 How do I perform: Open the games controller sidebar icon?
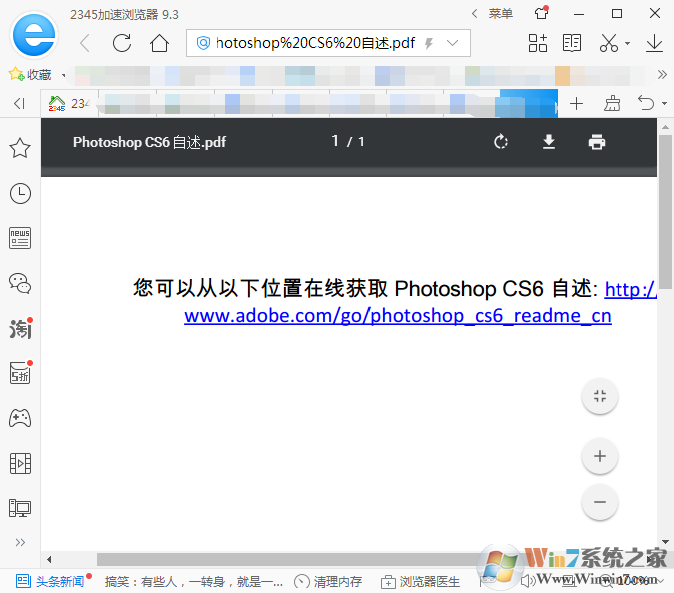(x=20, y=418)
